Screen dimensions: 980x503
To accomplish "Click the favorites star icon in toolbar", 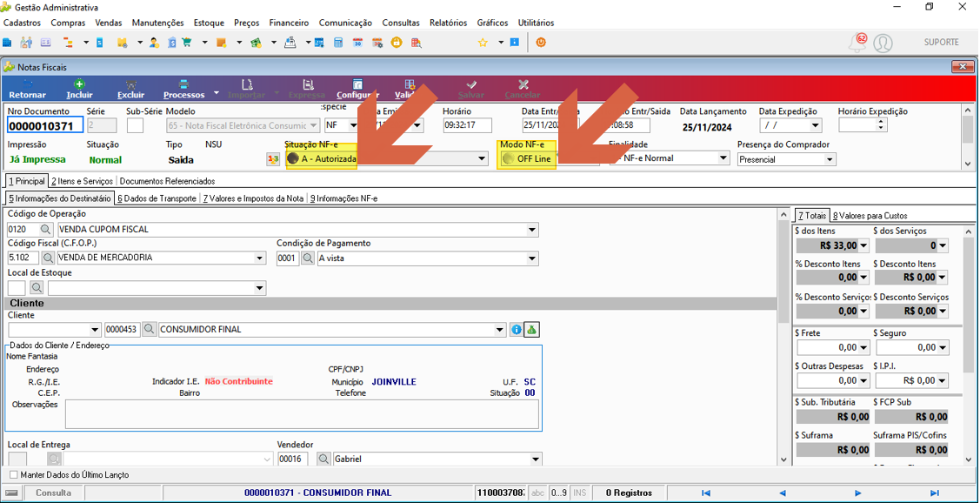I will click(x=483, y=43).
